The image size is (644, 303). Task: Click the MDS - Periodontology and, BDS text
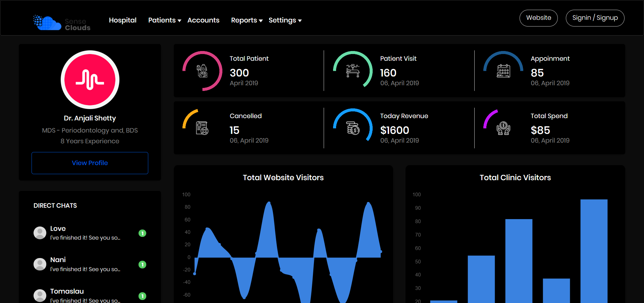pos(90,131)
